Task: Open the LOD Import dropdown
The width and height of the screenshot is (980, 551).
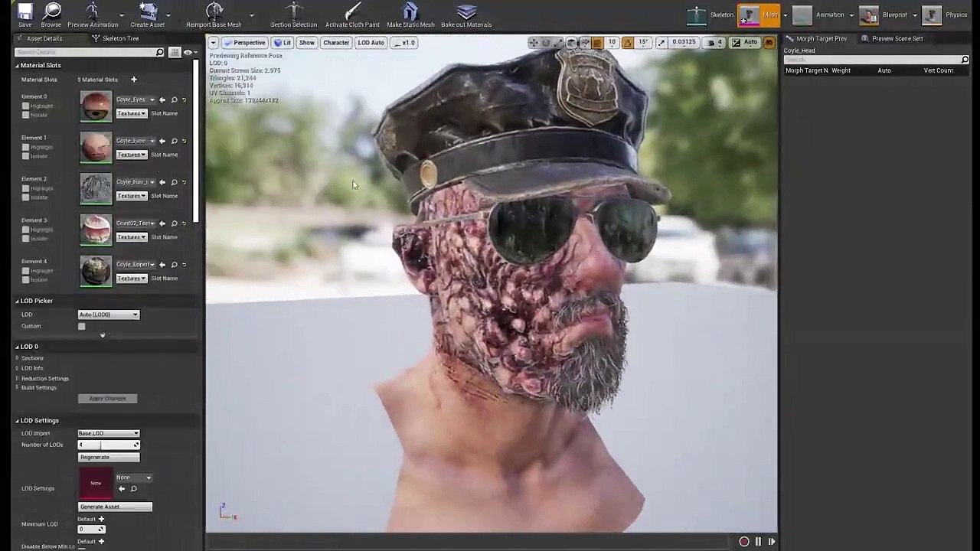Action: [109, 433]
